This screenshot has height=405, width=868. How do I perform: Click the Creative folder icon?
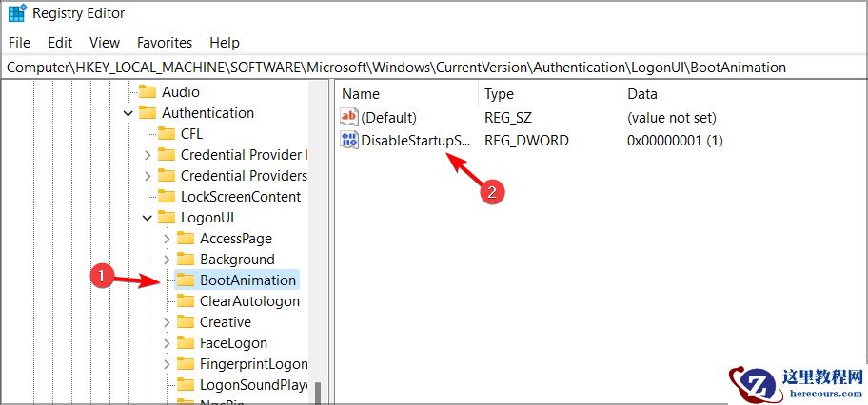coord(186,322)
